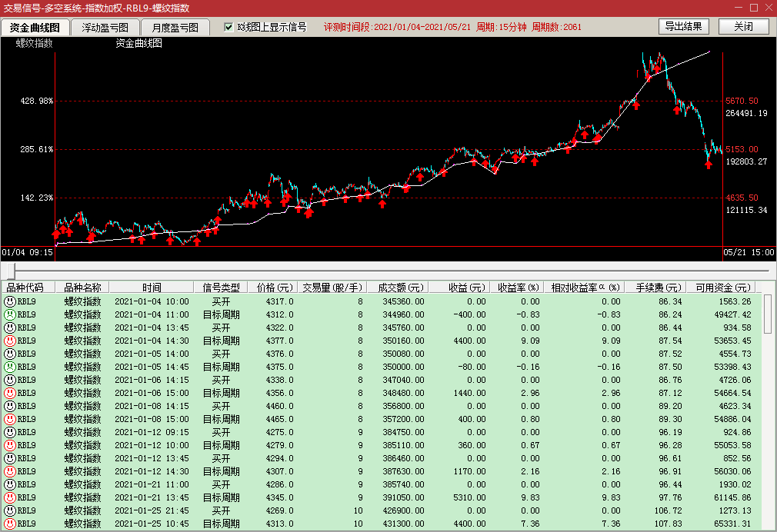This screenshot has height=532, width=777.
Task: Click red smiley of 2021-01-25 10:45 row
Action: pos(10,524)
